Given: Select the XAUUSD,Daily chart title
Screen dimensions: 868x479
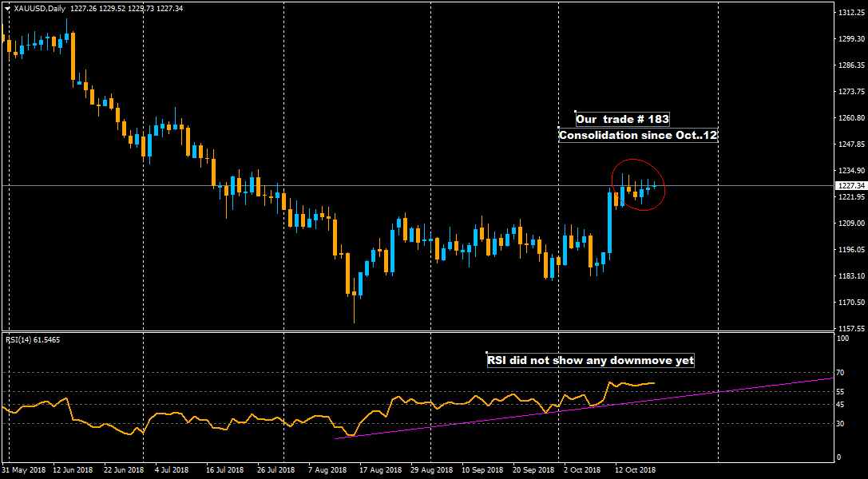Looking at the screenshot, I should (40, 9).
